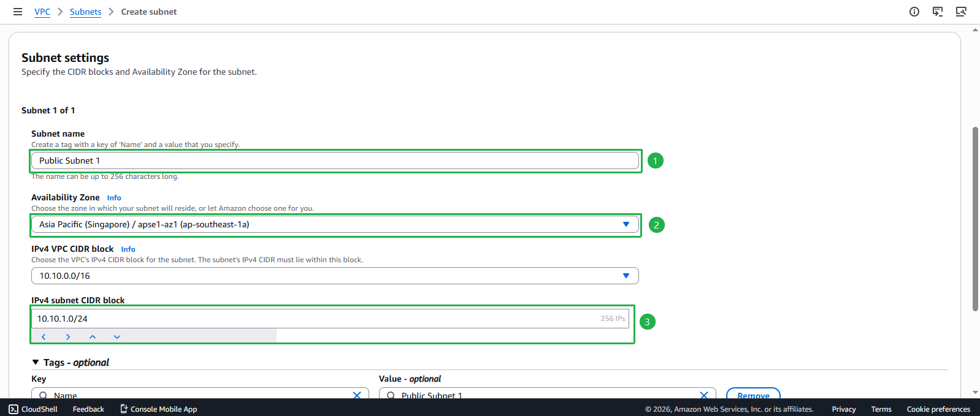Open CloudShell from the footer

[x=33, y=409]
